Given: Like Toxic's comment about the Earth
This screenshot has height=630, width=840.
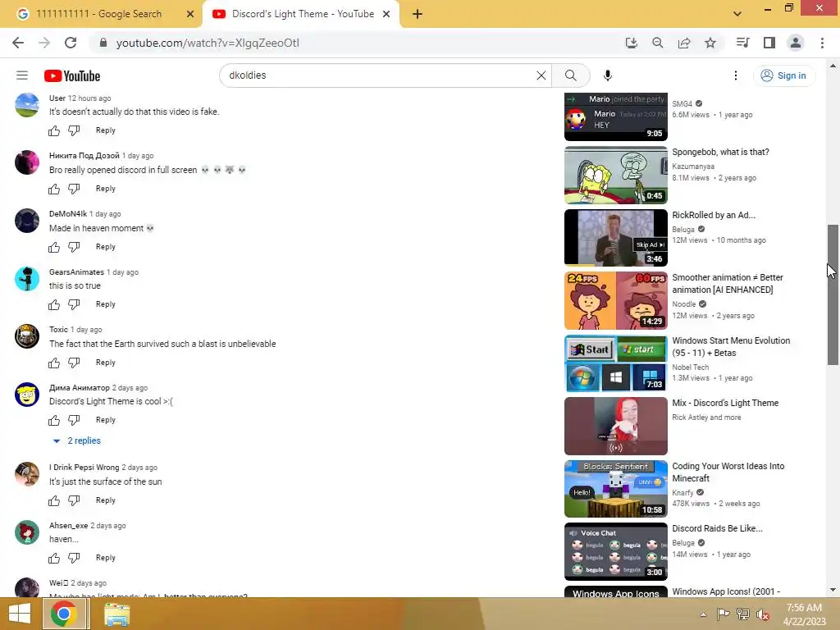Looking at the screenshot, I should coord(54,363).
